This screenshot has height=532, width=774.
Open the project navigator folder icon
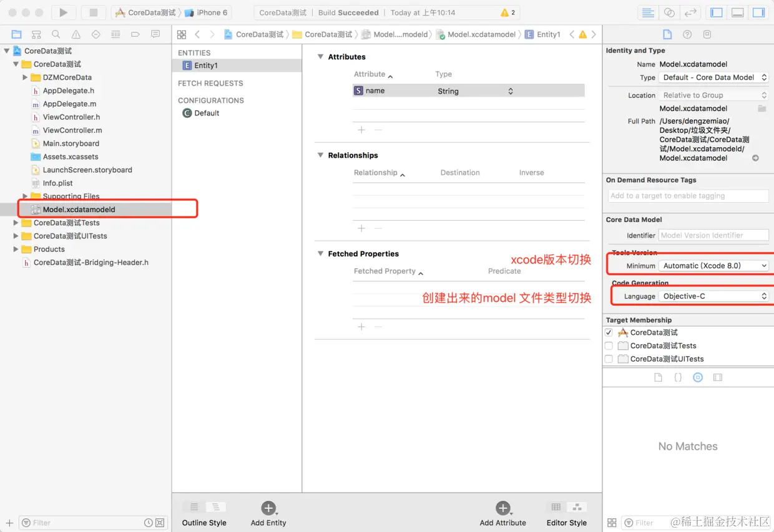coord(16,34)
